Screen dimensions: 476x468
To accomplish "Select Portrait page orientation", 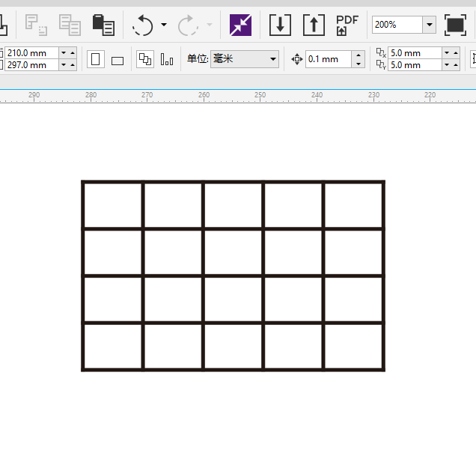I will [x=96, y=59].
